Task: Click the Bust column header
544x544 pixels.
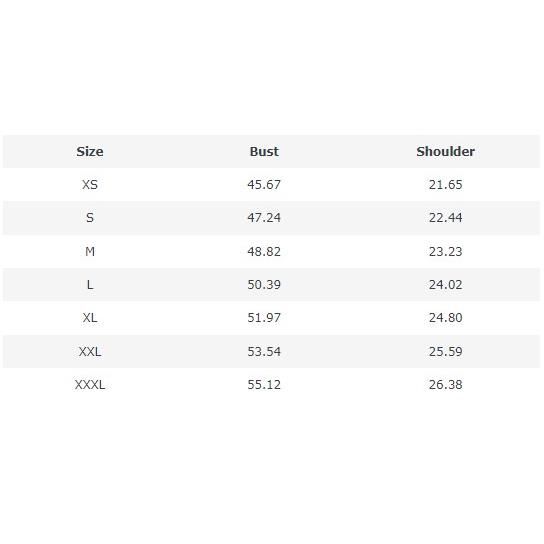Action: click(x=264, y=152)
